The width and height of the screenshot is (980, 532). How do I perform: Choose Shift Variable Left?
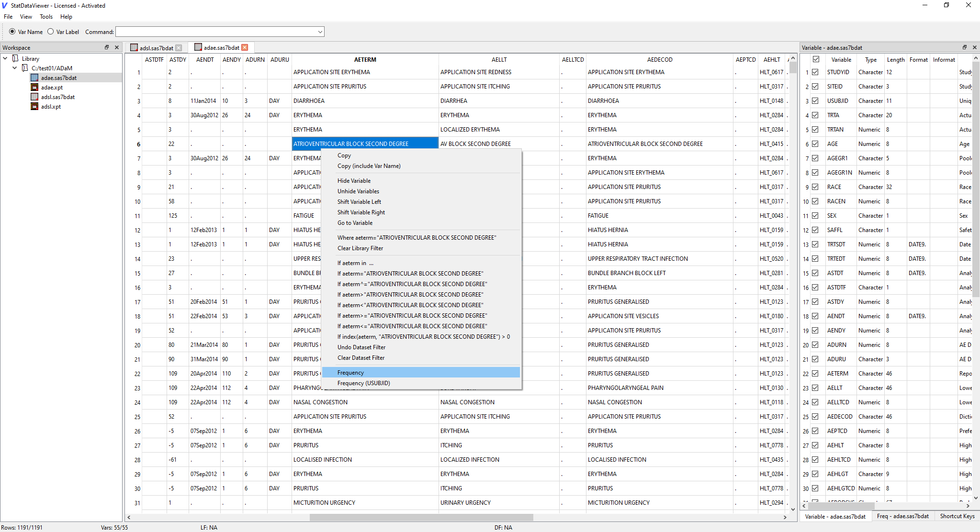coord(421,202)
